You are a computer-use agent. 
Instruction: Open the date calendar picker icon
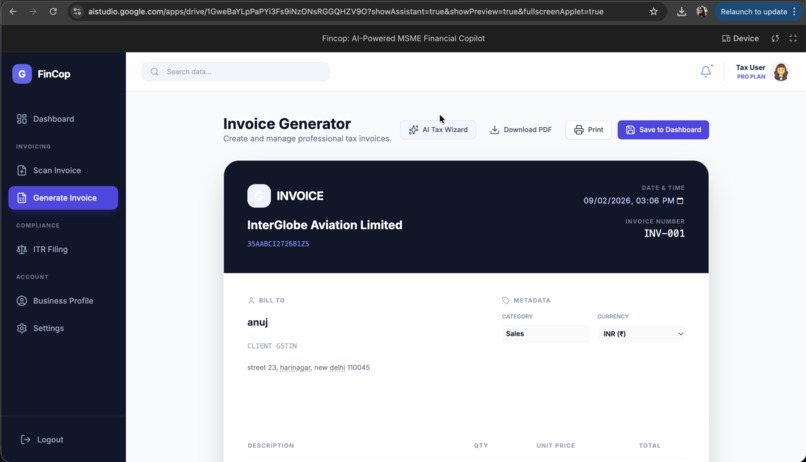coord(680,200)
